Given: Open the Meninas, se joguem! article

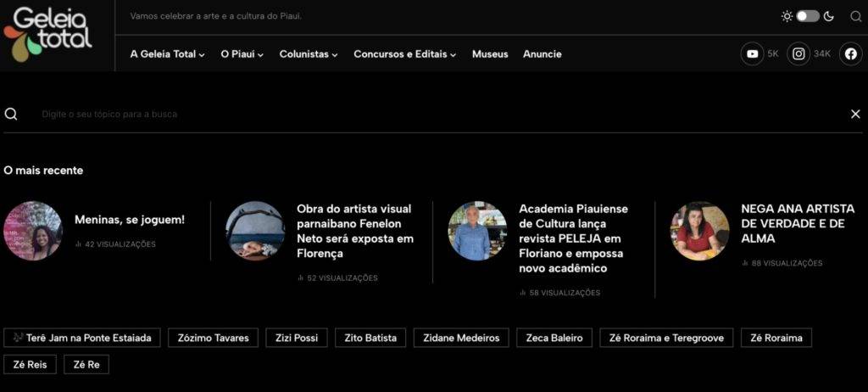Looking at the screenshot, I should tap(129, 220).
